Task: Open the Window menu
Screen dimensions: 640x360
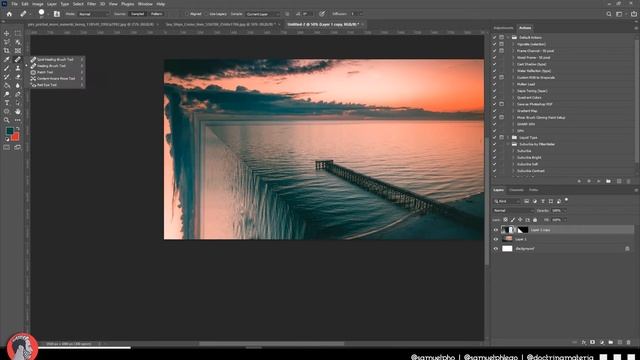Action: coord(145,4)
